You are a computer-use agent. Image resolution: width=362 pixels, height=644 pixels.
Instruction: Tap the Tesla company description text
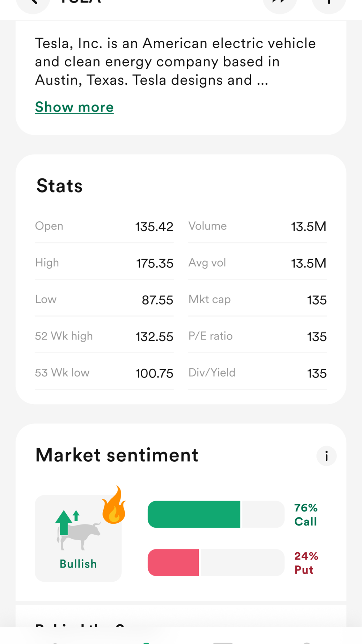175,62
